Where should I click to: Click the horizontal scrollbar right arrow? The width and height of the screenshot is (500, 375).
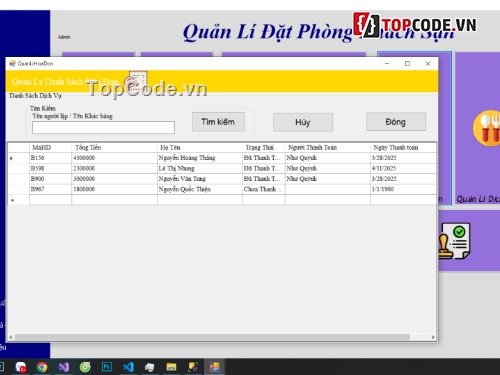click(x=433, y=337)
